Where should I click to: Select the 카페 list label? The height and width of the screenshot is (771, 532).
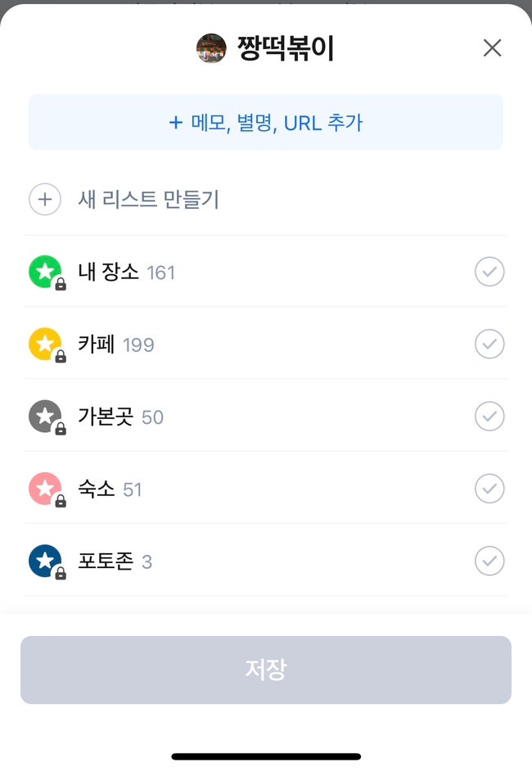(97, 345)
